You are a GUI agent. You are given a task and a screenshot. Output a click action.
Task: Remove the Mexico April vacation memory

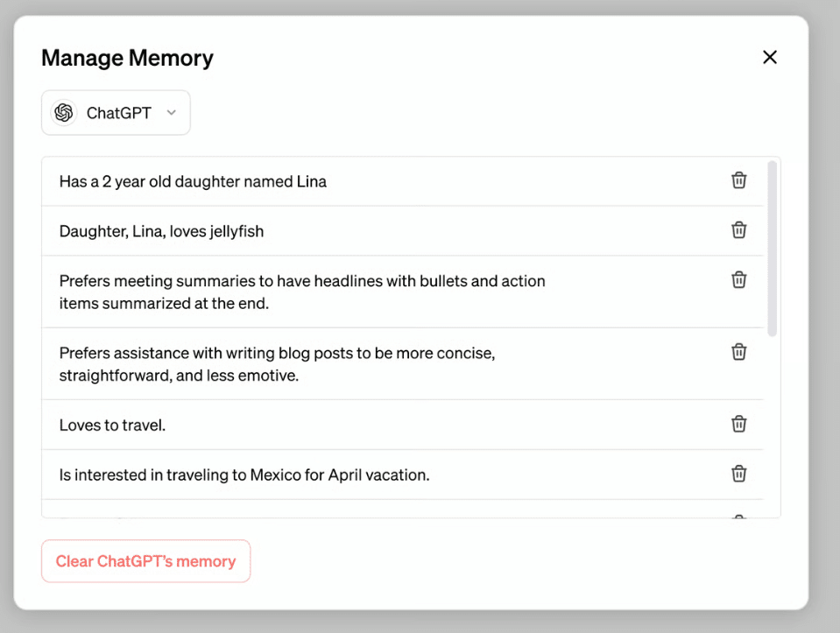[x=739, y=474]
